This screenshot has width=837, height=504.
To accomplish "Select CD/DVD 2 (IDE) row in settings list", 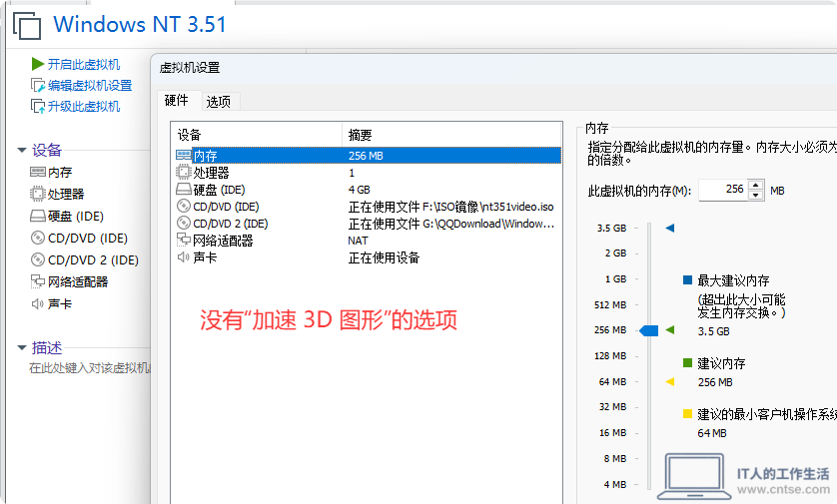I will click(368, 224).
